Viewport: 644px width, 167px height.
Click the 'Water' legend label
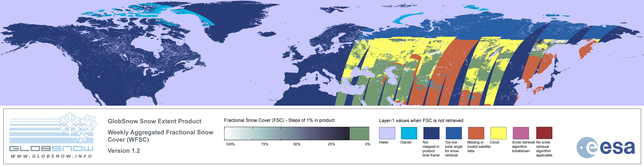(x=384, y=142)
